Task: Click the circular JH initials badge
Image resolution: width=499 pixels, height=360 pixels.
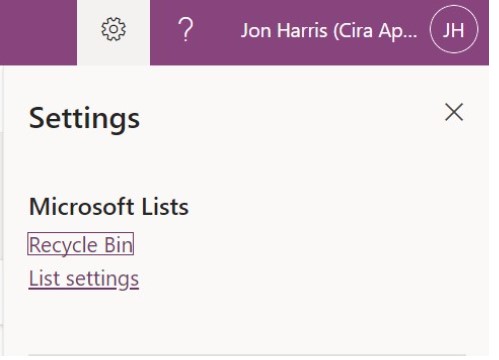Action: click(454, 29)
